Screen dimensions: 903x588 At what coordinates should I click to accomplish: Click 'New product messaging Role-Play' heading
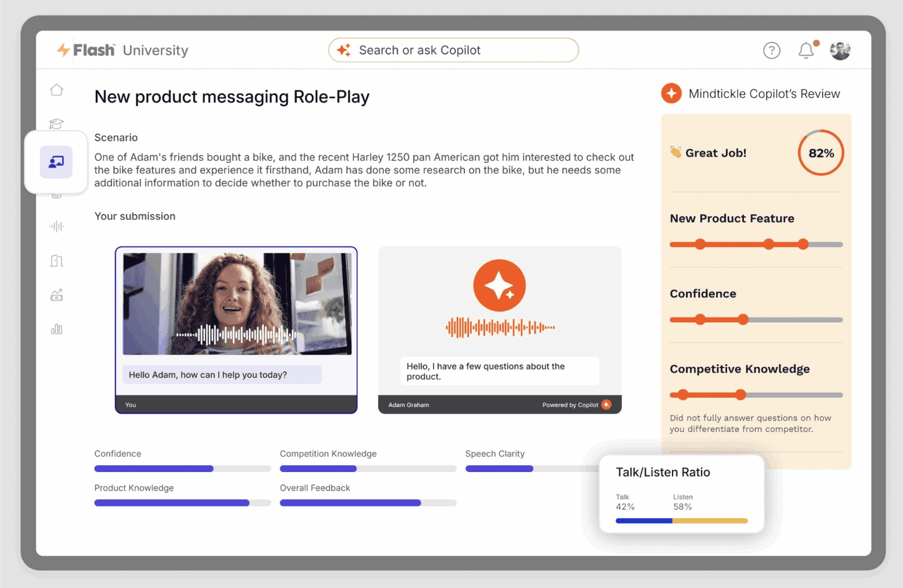click(x=232, y=97)
